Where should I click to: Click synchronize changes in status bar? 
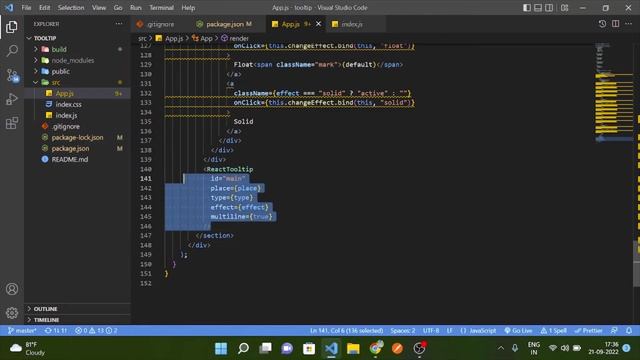pyautogui.click(x=56, y=330)
